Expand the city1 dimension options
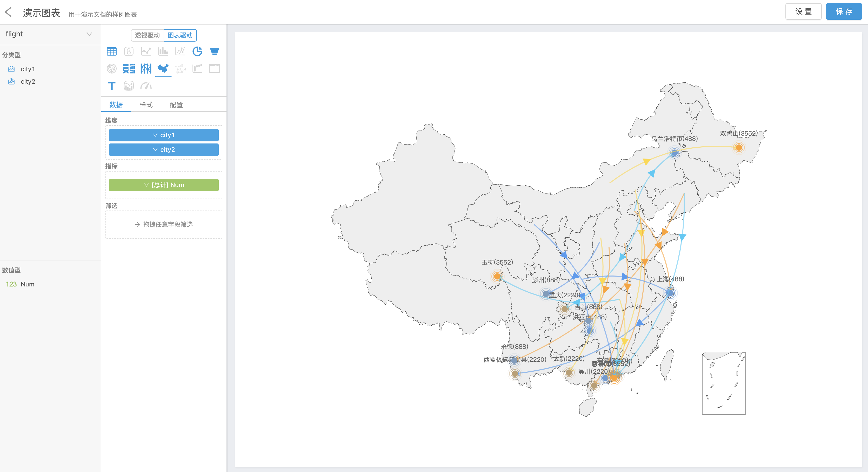Image resolution: width=868 pixels, height=472 pixels. point(164,135)
